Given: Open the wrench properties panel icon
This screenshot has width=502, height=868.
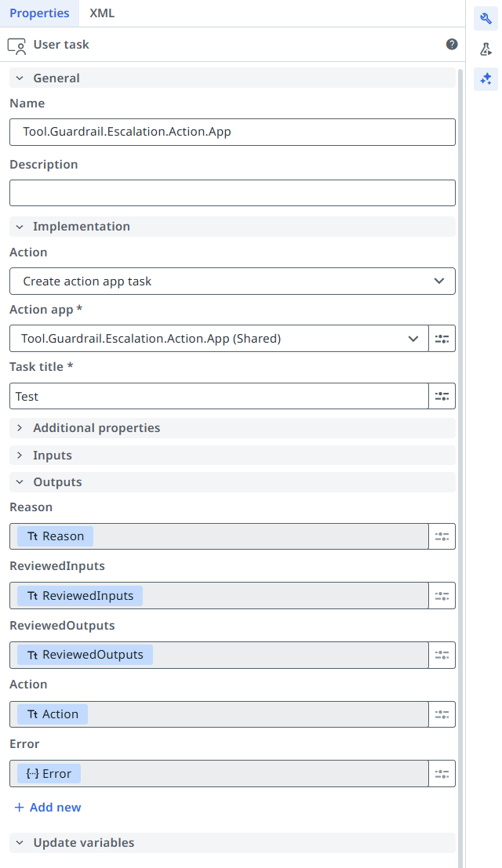Looking at the screenshot, I should tap(486, 19).
